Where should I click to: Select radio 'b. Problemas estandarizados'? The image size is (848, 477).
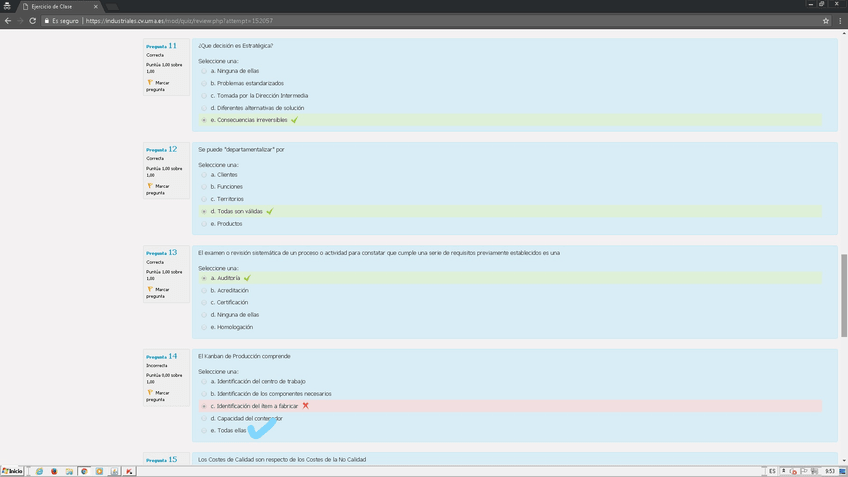pos(204,83)
